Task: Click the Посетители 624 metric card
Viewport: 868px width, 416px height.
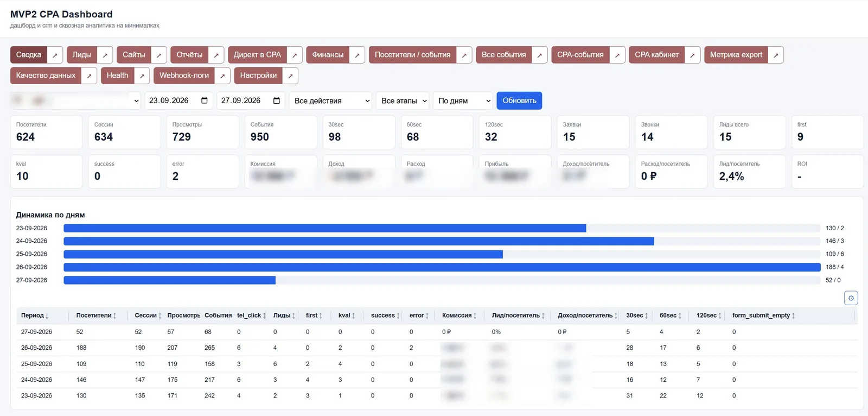Action: point(47,132)
